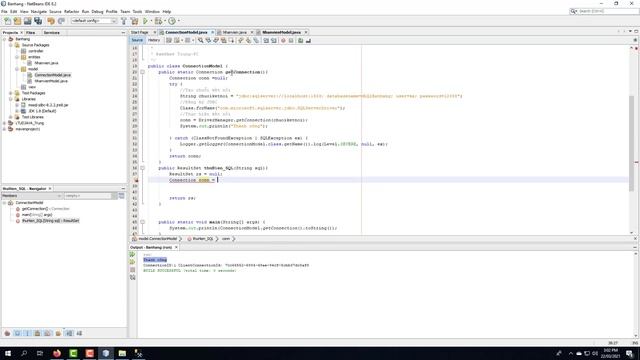Switch to the Start Page editor tab
The height and width of the screenshot is (360, 640).
pyautogui.click(x=140, y=32)
